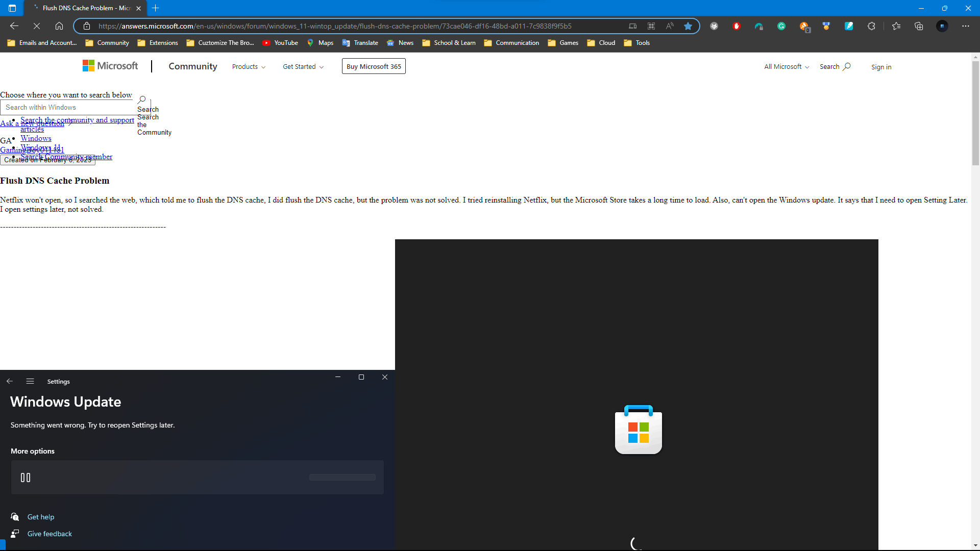Click the Favorites list icon in toolbar
The height and width of the screenshot is (551, 980).
(x=896, y=26)
